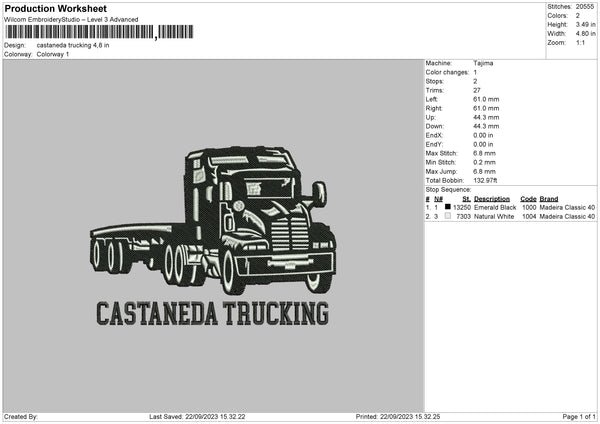Select the Width value '4.80 in'
Viewport: 600px width, 424px height.
(x=585, y=34)
